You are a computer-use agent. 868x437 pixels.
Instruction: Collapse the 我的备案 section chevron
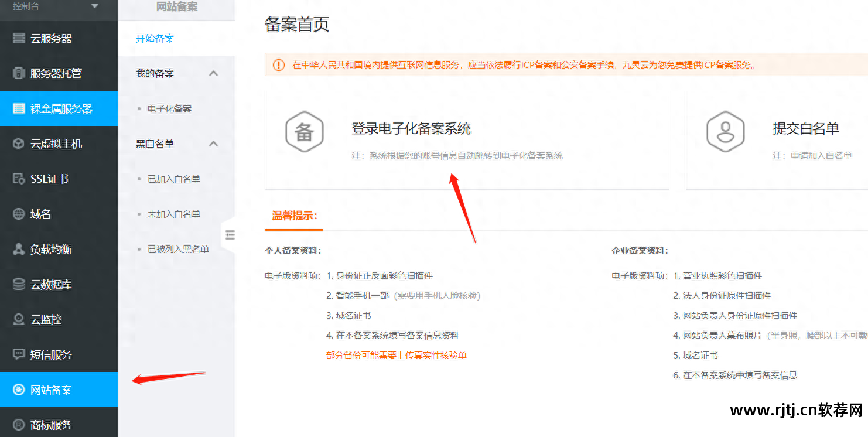[x=214, y=74]
